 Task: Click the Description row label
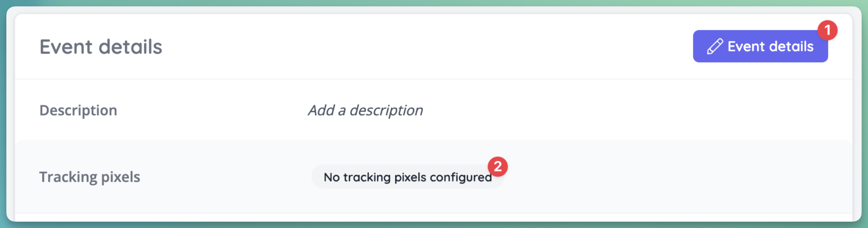tap(78, 110)
